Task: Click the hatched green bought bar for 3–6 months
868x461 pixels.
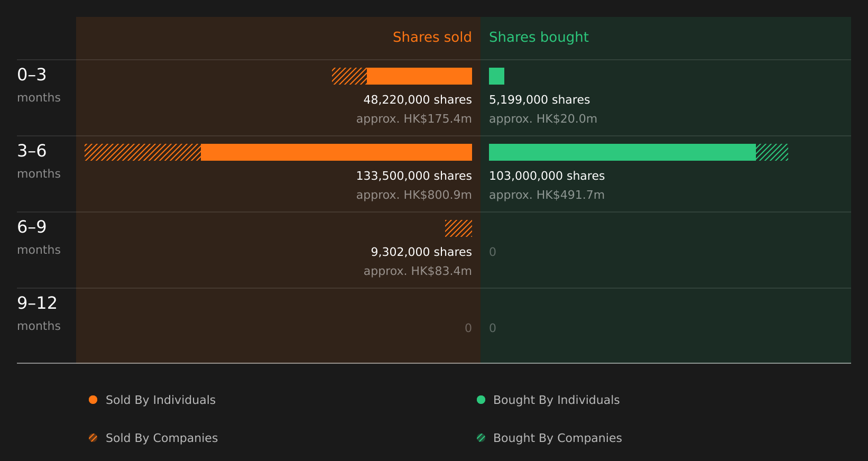Action: point(772,152)
